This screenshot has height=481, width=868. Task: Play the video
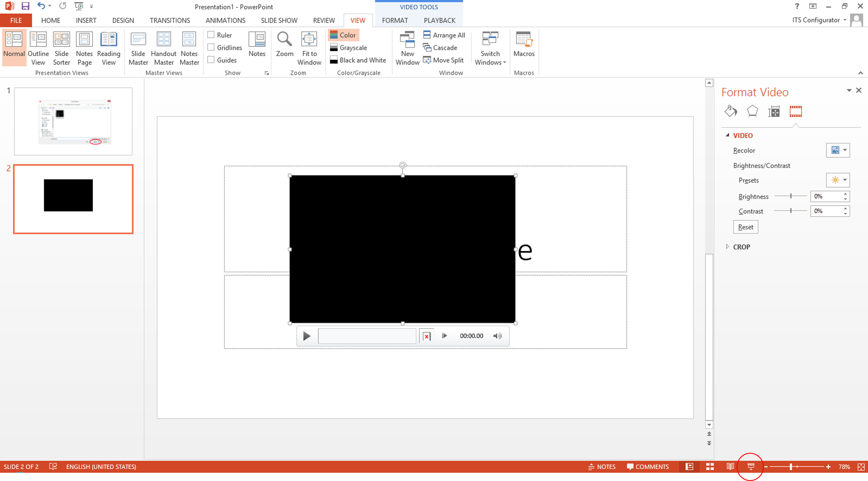[x=306, y=336]
